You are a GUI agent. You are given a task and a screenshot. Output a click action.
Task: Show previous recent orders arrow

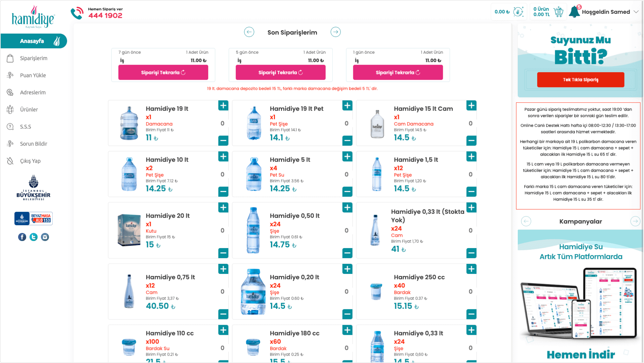tap(249, 32)
